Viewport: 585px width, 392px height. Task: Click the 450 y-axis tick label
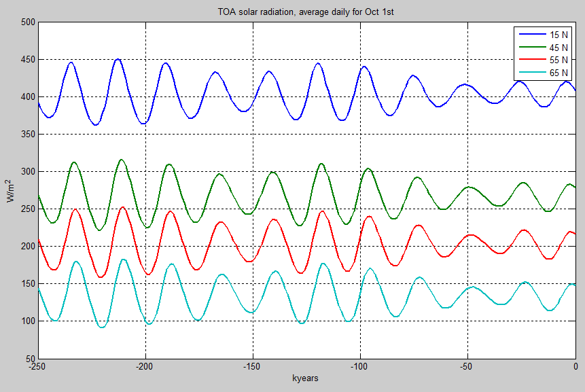[x=28, y=60]
